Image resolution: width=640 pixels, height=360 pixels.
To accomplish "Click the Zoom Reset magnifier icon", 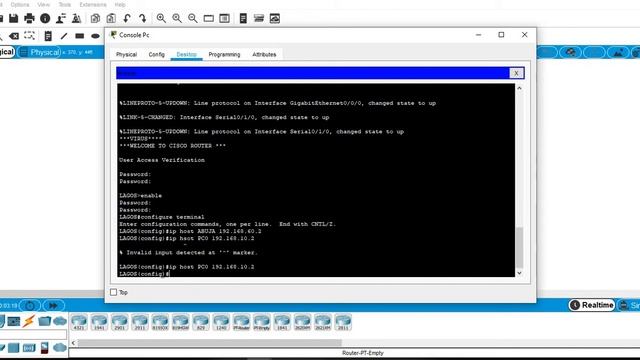I will [x=177, y=18].
